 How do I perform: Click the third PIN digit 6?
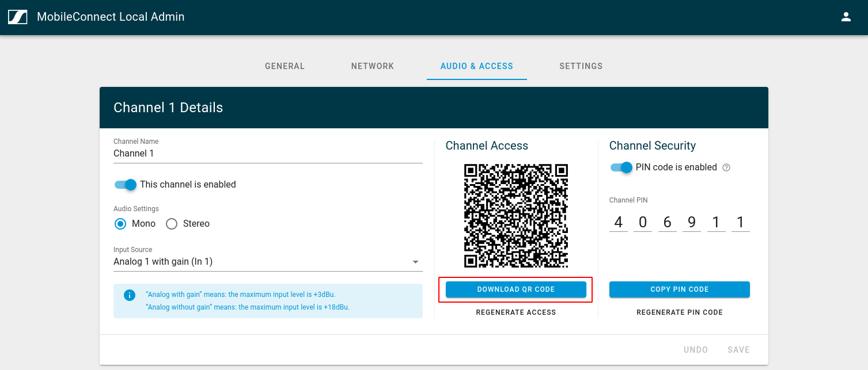click(x=668, y=223)
